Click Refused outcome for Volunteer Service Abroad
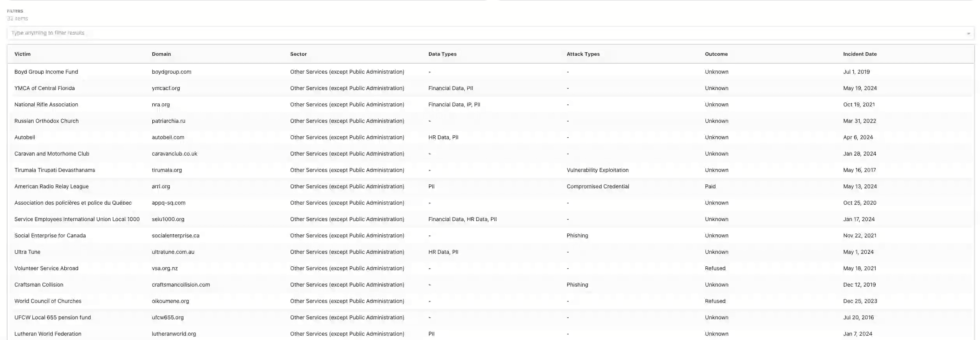980x340 pixels. tap(715, 268)
